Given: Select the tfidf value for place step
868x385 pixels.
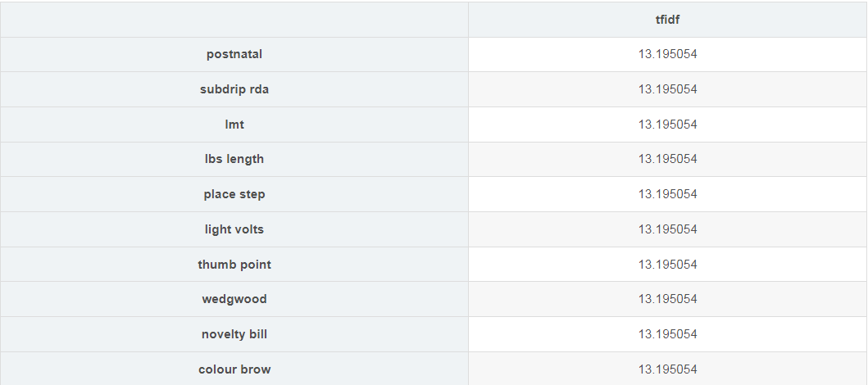Looking at the screenshot, I should click(x=667, y=194).
